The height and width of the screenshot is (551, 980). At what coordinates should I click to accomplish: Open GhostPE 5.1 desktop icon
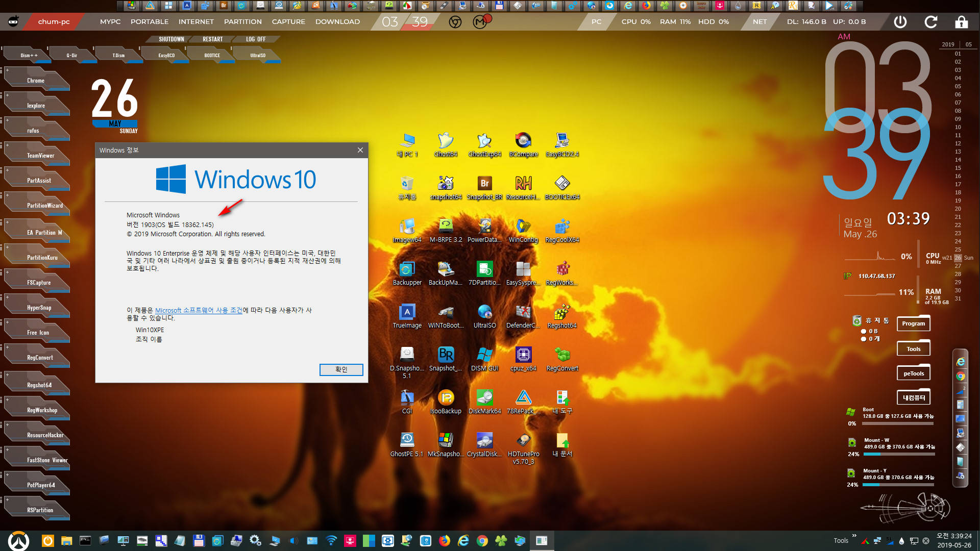407,444
